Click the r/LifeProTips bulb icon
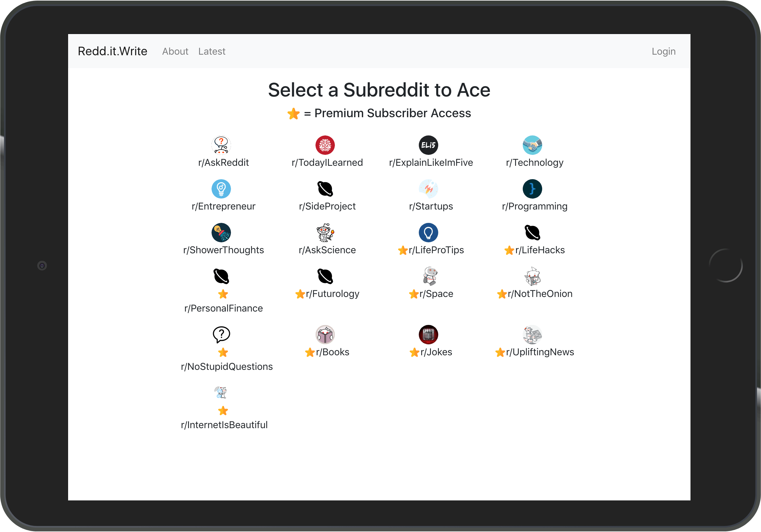 pos(428,233)
